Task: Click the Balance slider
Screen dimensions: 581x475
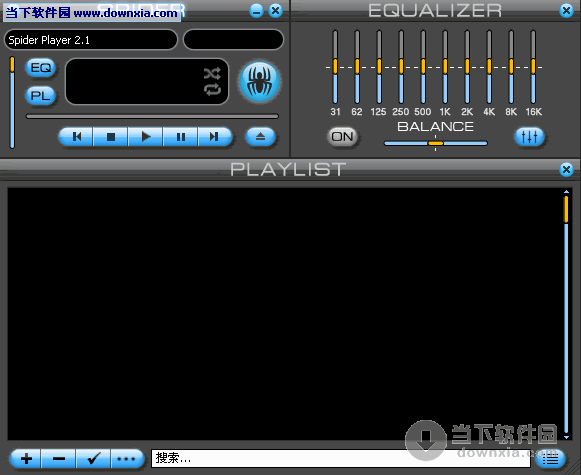Action: [x=436, y=143]
